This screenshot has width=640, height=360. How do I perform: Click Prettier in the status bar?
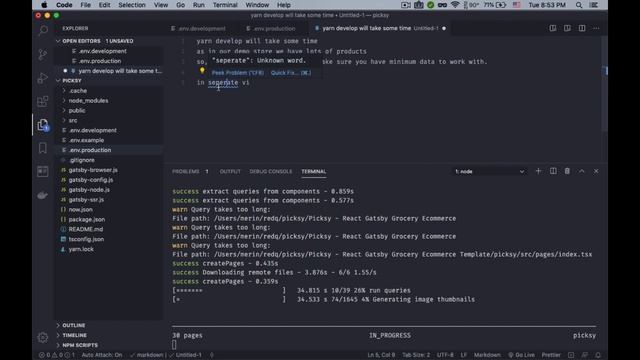point(551,355)
